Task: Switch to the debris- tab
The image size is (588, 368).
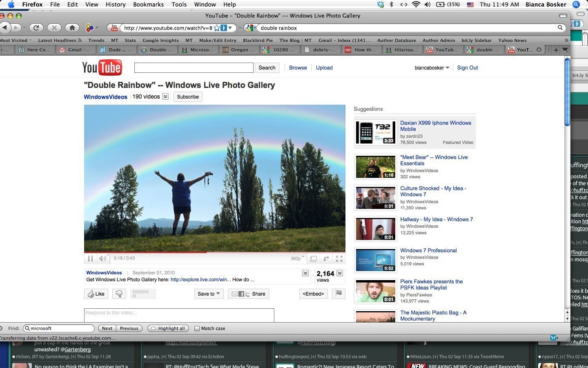Action: tap(321, 50)
